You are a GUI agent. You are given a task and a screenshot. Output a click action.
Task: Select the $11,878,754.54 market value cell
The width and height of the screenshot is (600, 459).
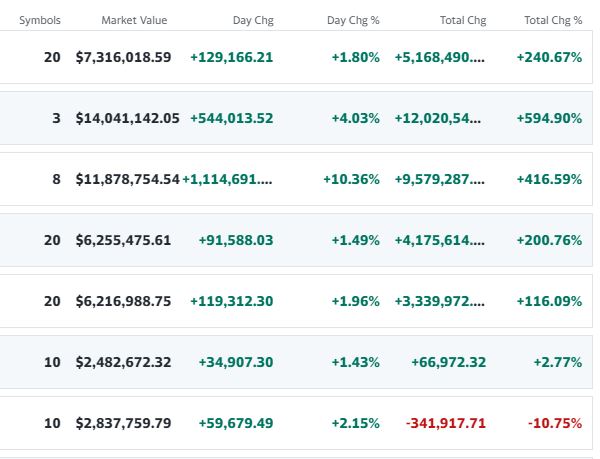point(127,179)
